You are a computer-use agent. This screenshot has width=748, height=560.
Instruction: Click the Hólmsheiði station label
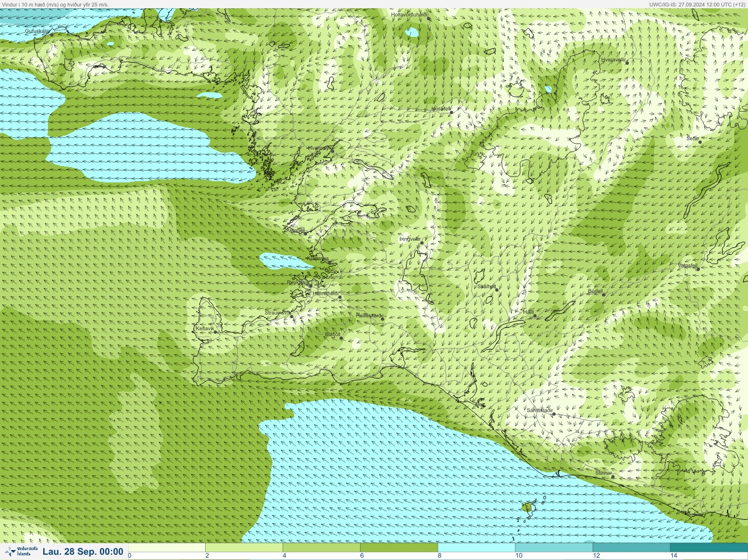coord(326,293)
